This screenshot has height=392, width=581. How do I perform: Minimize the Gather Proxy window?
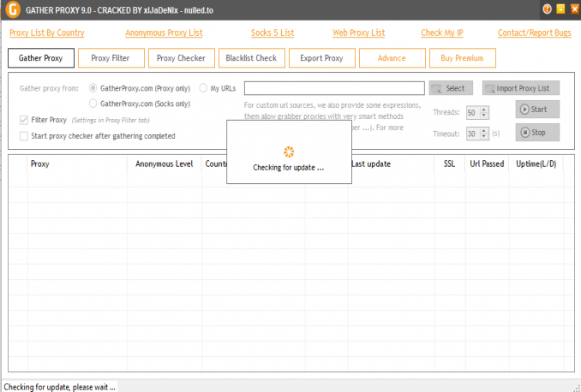pos(560,9)
